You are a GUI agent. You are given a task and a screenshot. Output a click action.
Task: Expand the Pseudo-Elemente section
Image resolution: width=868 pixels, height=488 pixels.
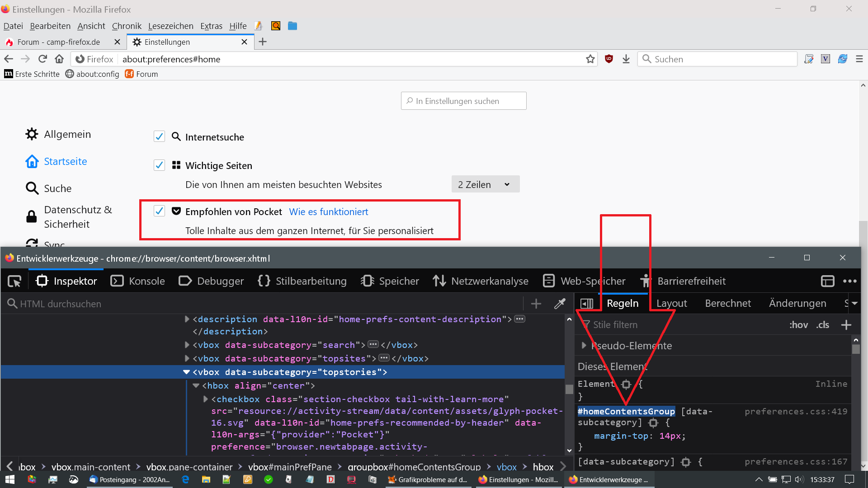tap(584, 346)
